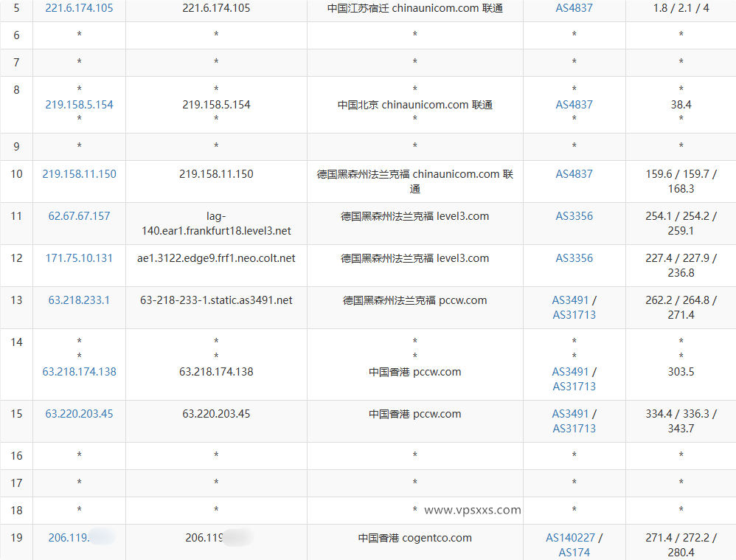Click the AS3356 link on hop 12
Viewport: 736px width, 560px height.
[x=574, y=258]
